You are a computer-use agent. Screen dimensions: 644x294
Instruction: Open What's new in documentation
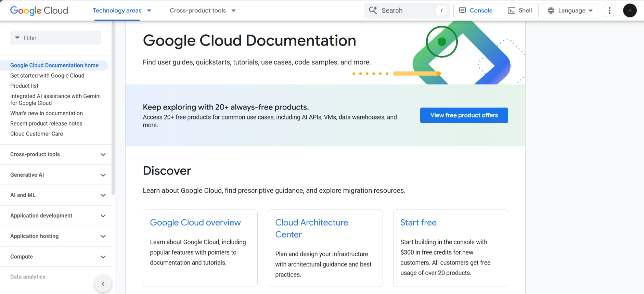coord(47,113)
